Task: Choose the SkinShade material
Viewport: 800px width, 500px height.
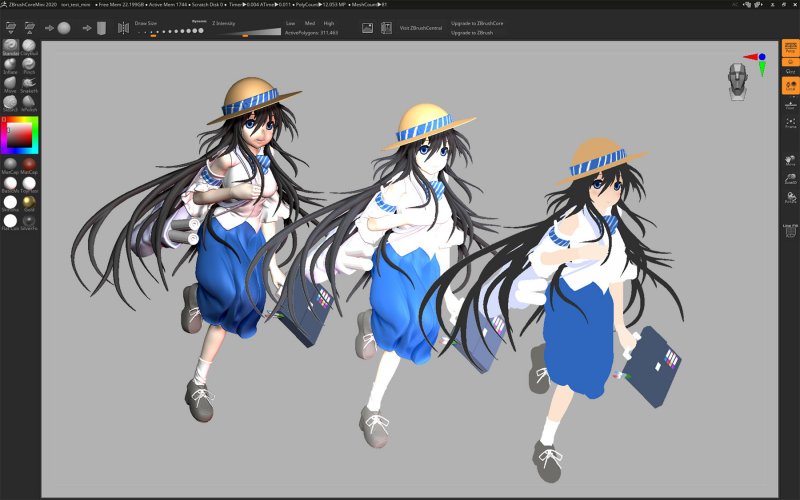Action: coord(11,202)
